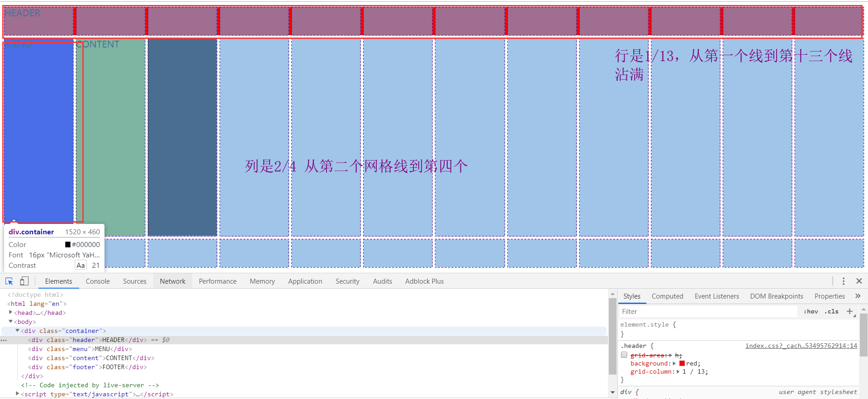Open the red background color swatch
This screenshot has width=868, height=399.
[682, 363]
